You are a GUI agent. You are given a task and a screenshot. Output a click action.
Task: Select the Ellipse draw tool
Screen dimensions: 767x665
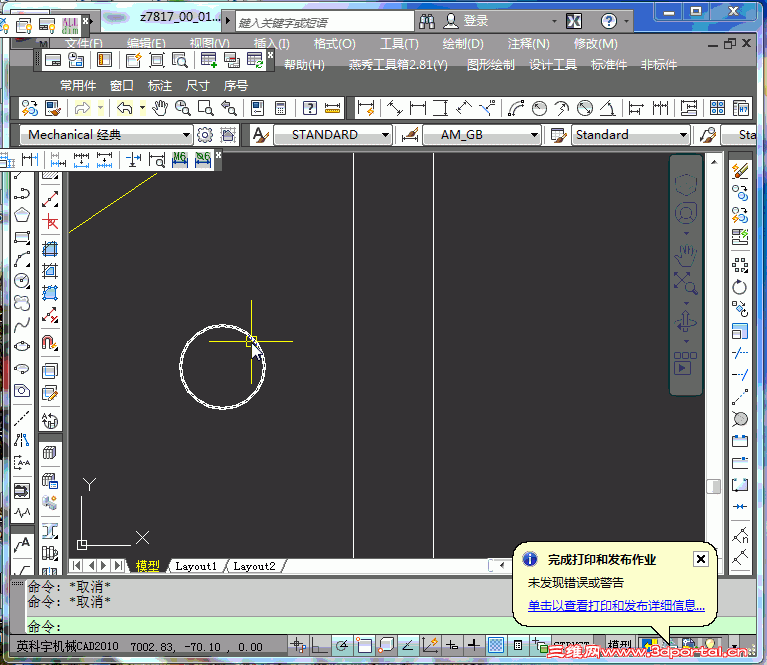pos(22,346)
